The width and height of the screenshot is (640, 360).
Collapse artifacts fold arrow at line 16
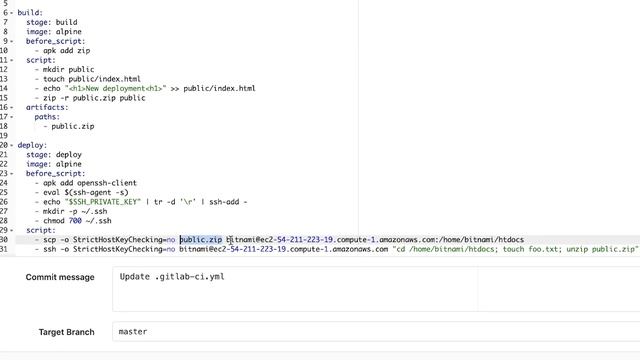coord(11,107)
